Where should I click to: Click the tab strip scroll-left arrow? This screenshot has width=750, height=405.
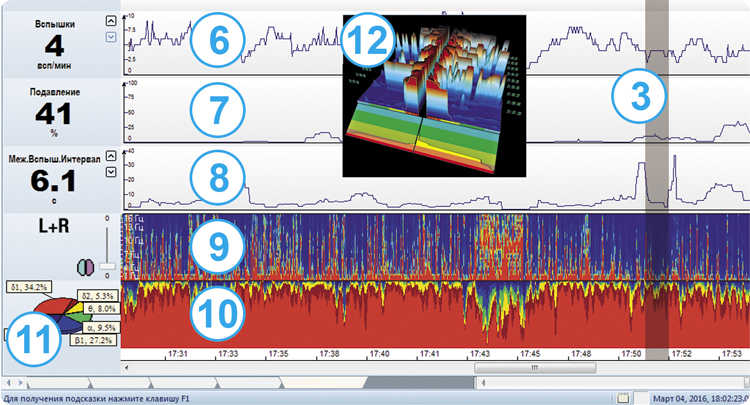[x=8, y=383]
